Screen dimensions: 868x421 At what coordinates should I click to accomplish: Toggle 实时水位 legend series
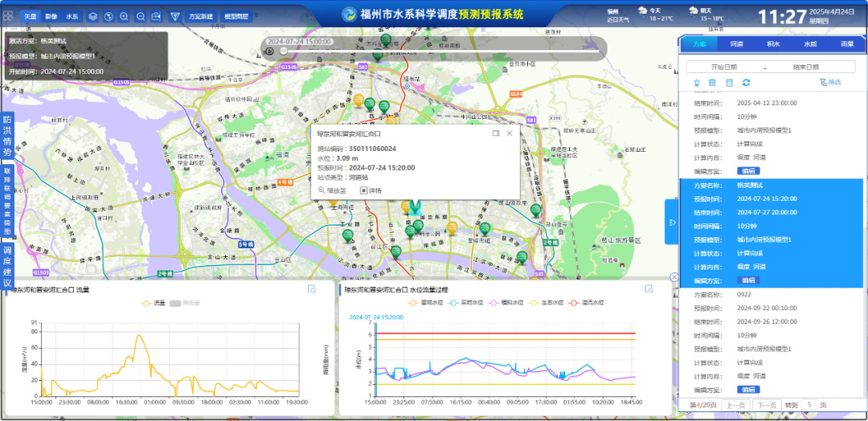click(x=466, y=303)
